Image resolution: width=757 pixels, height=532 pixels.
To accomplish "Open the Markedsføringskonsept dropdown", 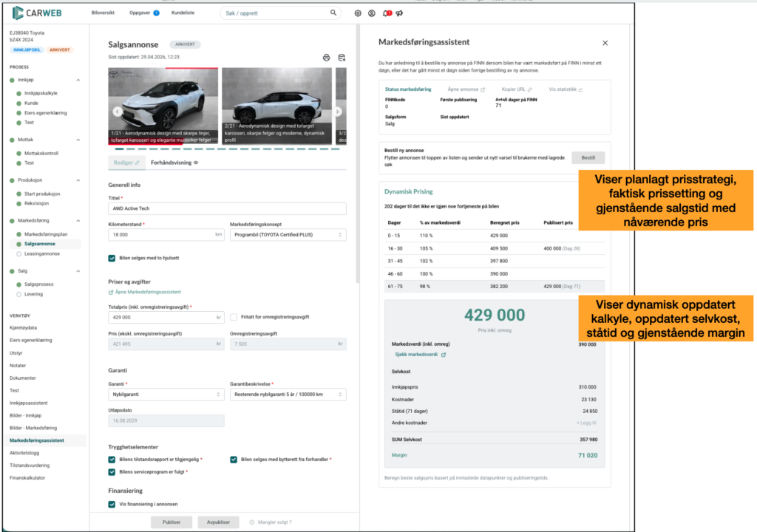I will pos(288,234).
